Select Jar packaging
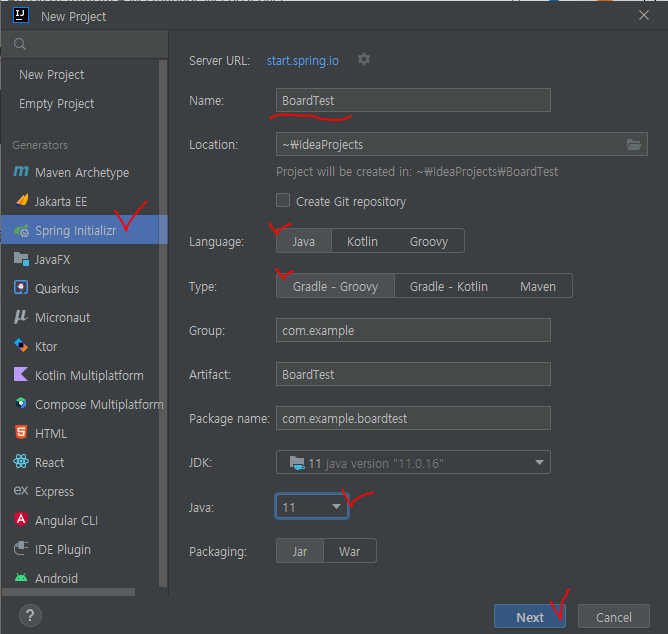Image resolution: width=668 pixels, height=634 pixels. [x=300, y=551]
